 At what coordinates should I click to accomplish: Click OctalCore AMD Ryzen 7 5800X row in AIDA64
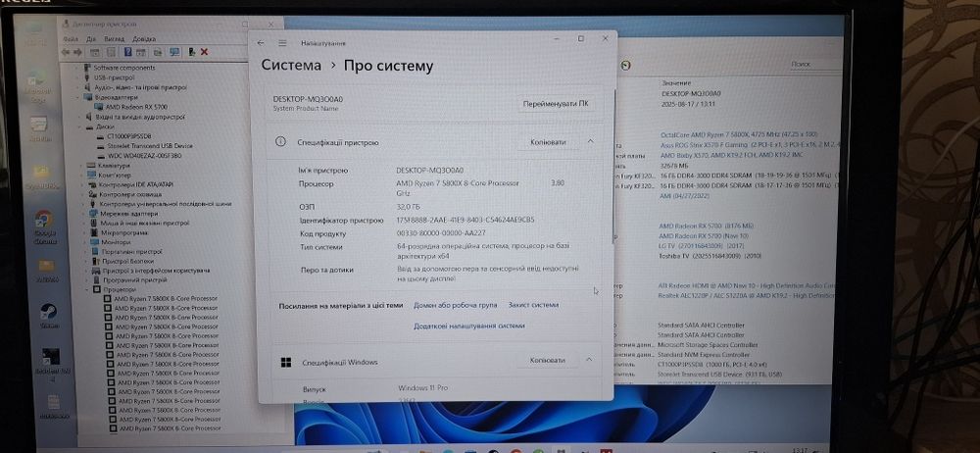[739, 134]
